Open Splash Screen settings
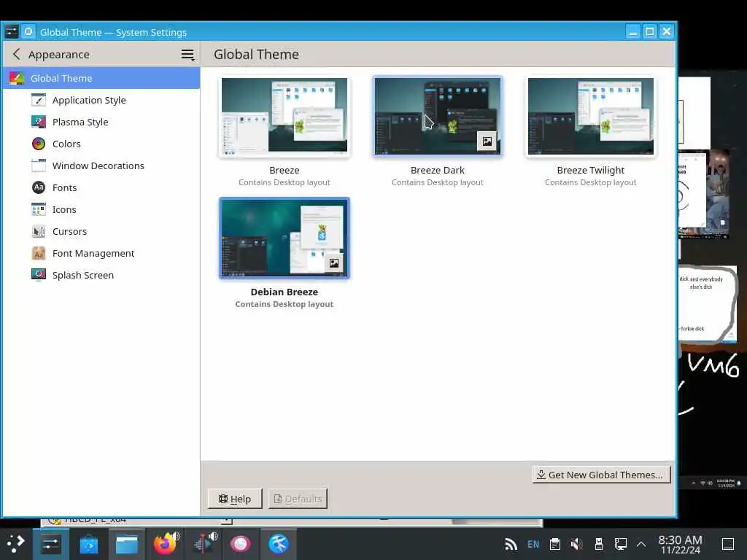This screenshot has width=747, height=560. pyautogui.click(x=101, y=275)
